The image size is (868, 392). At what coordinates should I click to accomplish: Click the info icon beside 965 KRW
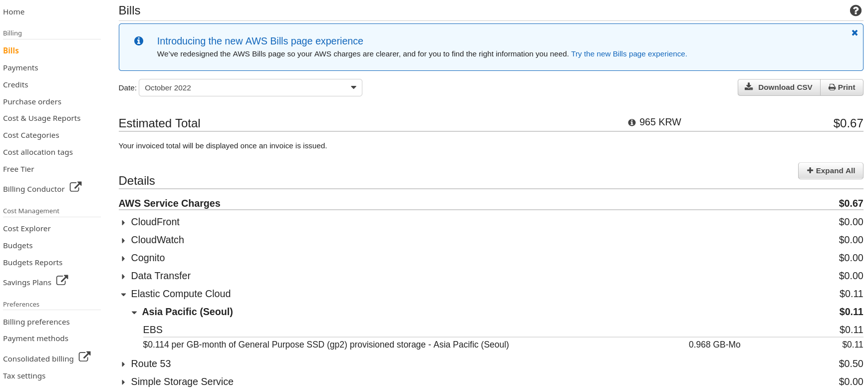click(632, 122)
